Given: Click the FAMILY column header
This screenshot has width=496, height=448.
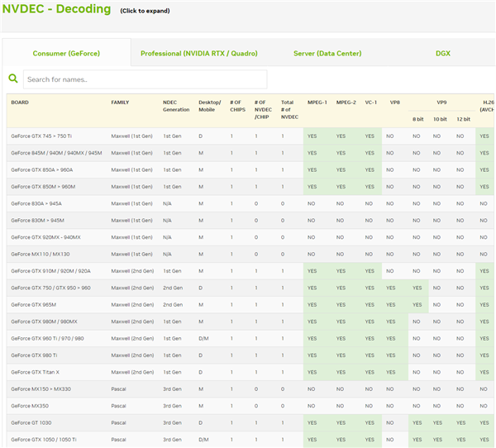Looking at the screenshot, I should (121, 102).
